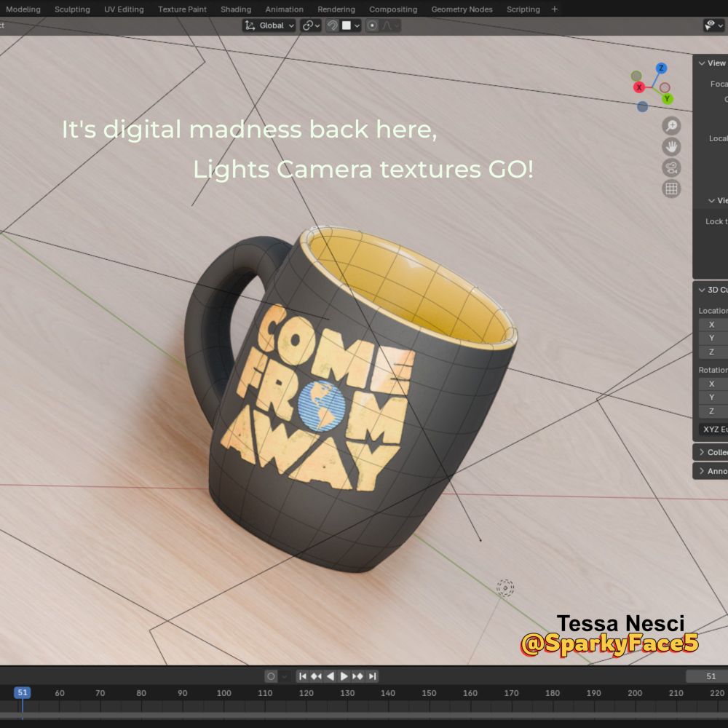Image resolution: width=728 pixels, height=728 pixels.
Task: Toggle auto keying record button
Action: point(271,676)
